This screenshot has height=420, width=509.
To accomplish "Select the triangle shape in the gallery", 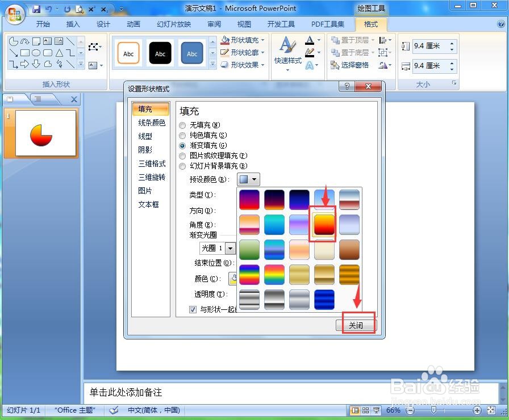I will [59, 53].
